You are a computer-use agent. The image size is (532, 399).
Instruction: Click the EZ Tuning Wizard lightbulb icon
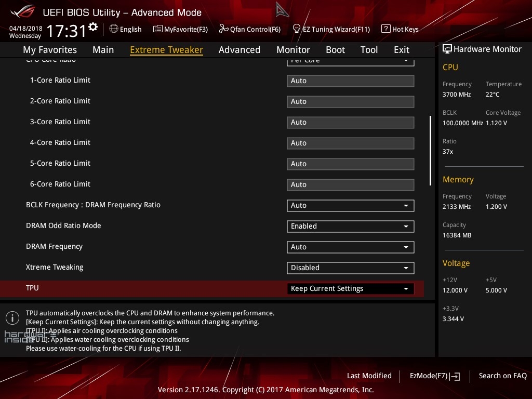point(297,29)
